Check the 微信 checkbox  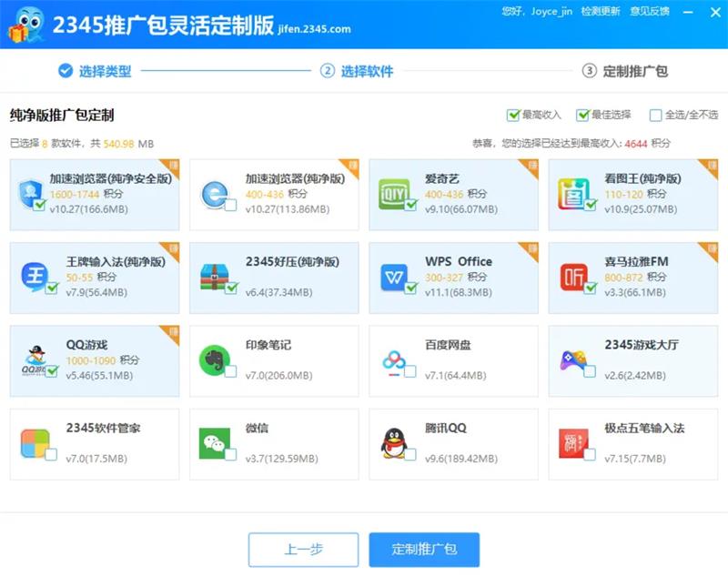230,454
